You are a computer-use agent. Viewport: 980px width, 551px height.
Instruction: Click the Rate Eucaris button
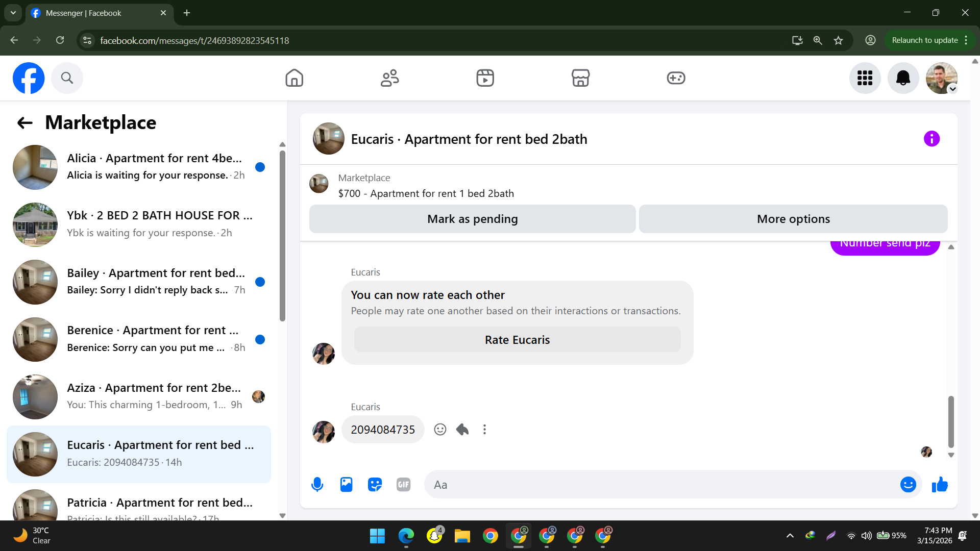click(x=517, y=340)
